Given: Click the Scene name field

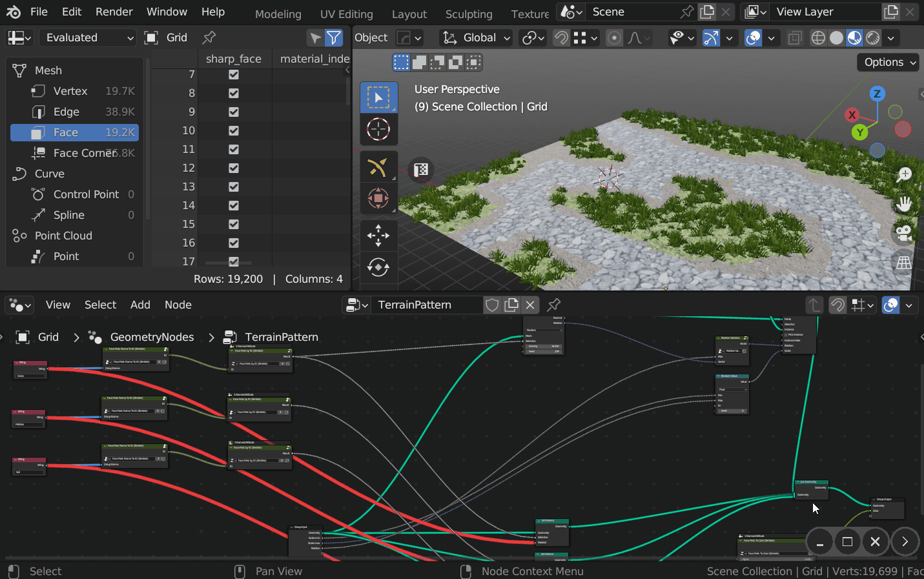Looking at the screenshot, I should pos(633,12).
